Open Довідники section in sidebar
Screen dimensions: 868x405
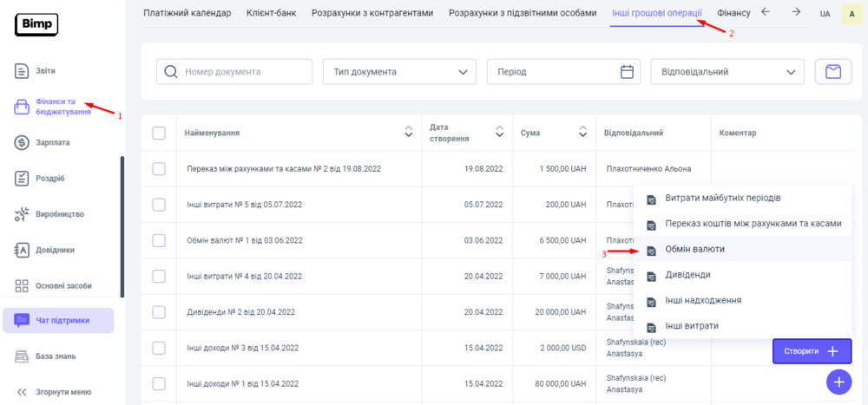coord(55,250)
